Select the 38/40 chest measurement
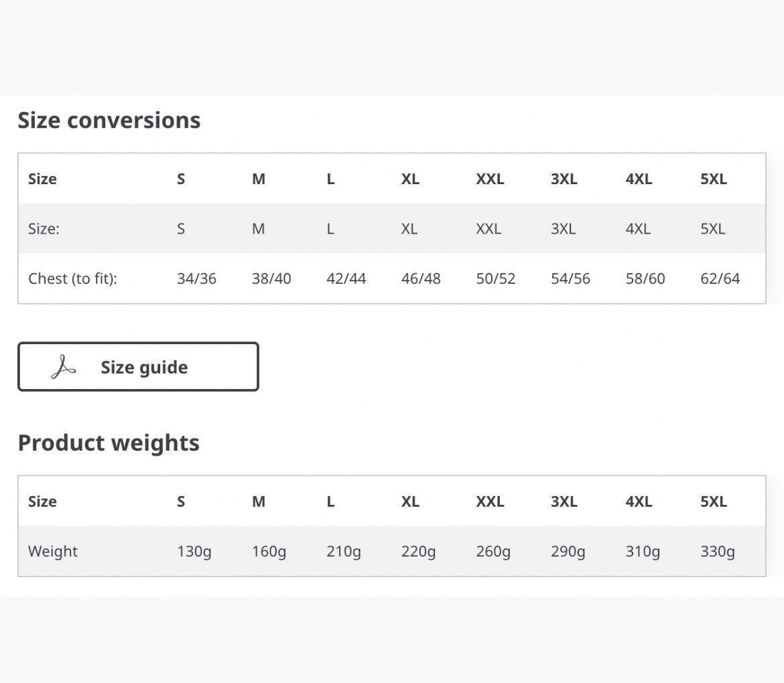The image size is (784, 683). [271, 279]
